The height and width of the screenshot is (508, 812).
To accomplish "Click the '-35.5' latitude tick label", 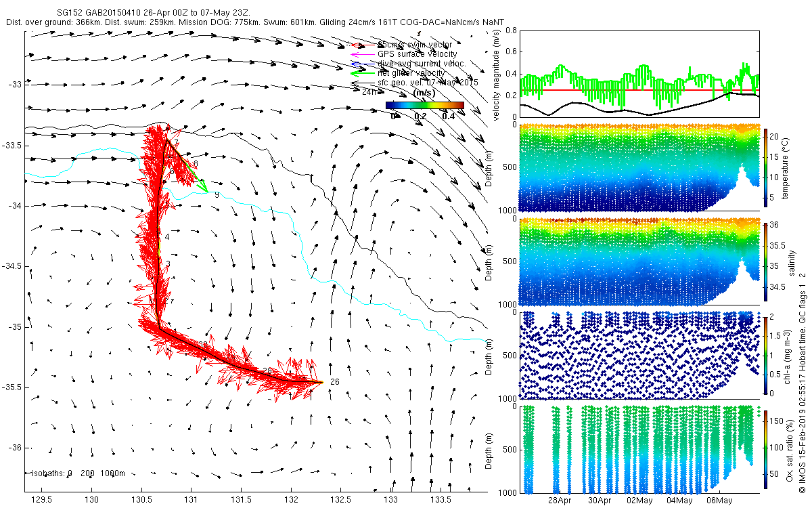I will [12, 387].
